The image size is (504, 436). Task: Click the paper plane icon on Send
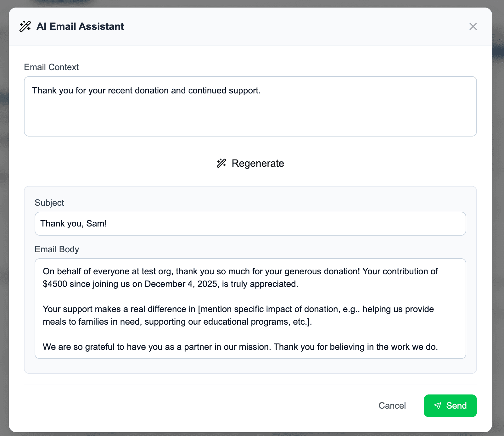(x=438, y=406)
